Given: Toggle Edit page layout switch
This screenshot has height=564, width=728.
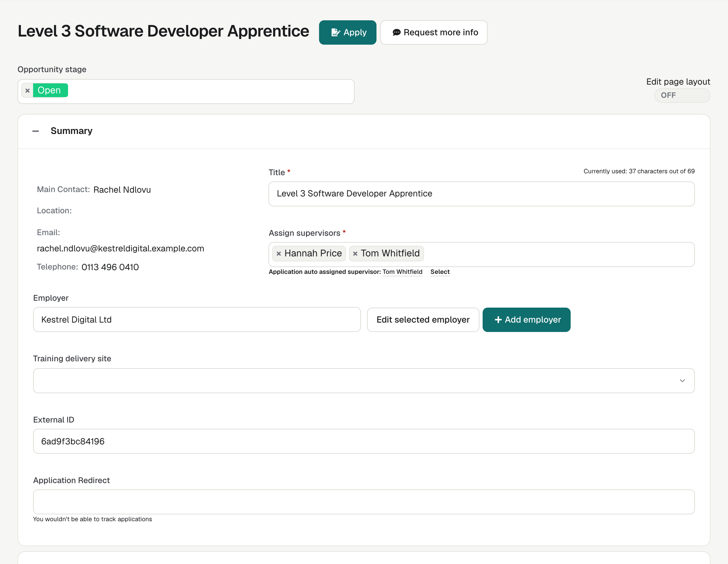Looking at the screenshot, I should click(x=682, y=95).
